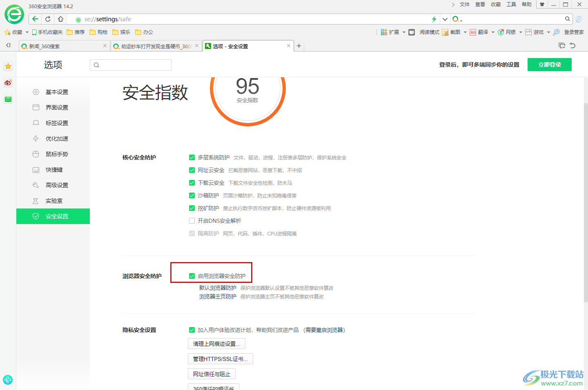The width and height of the screenshot is (588, 390).
Task: Open the 购物 bookmark folder
Action: click(98, 32)
